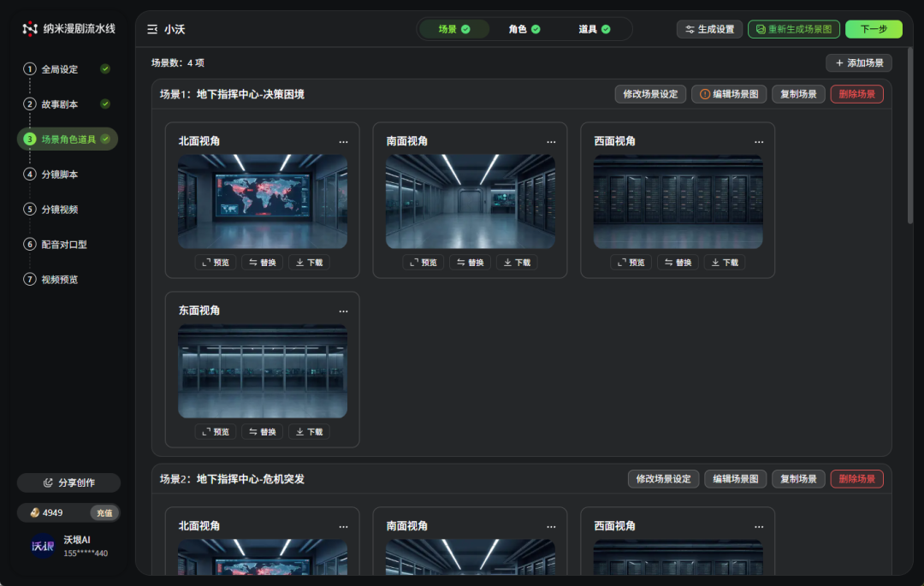Open 生成设置 generation settings
The width and height of the screenshot is (924, 586).
point(709,29)
